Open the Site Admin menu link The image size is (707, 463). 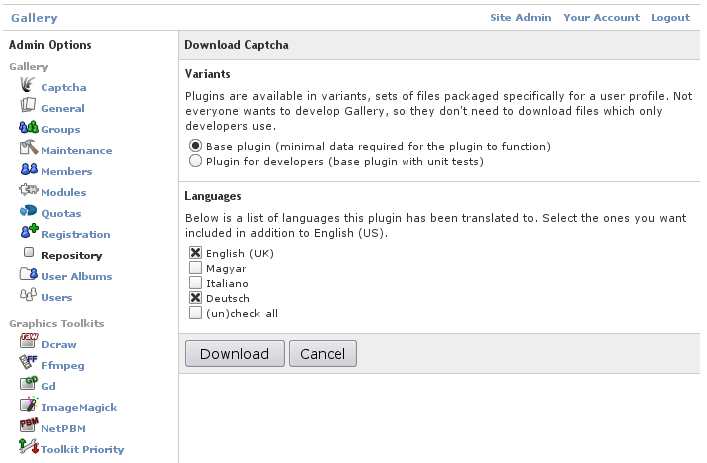[521, 18]
